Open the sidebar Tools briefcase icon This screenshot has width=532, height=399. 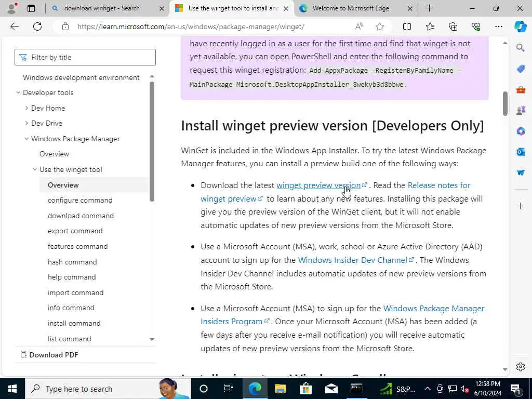click(x=521, y=89)
